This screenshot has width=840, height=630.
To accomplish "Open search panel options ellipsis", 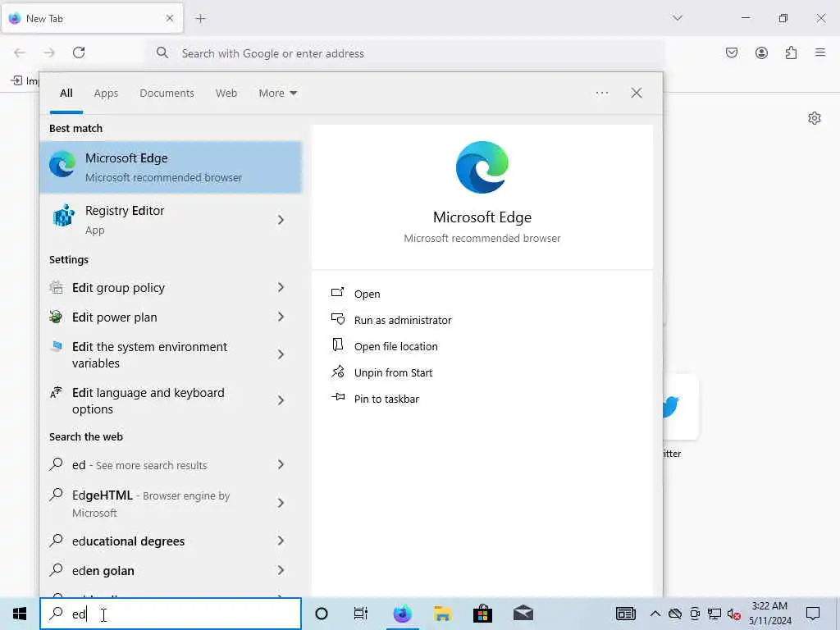I will pyautogui.click(x=601, y=94).
